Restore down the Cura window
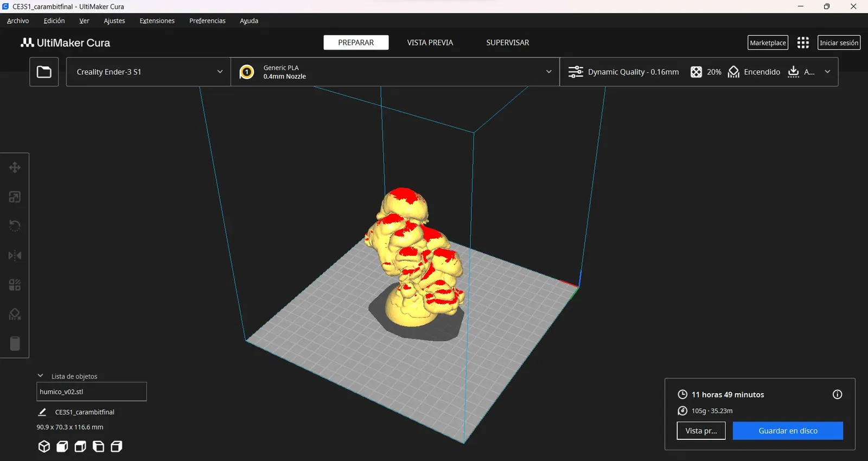 pyautogui.click(x=827, y=7)
